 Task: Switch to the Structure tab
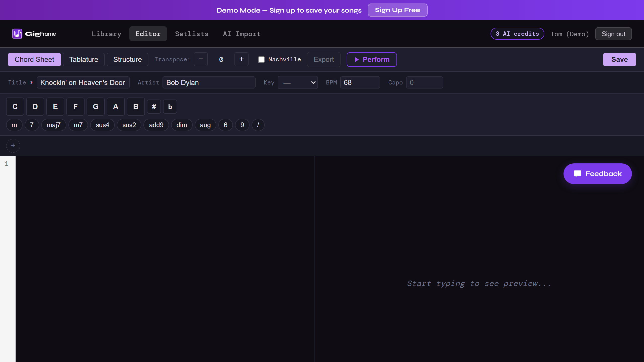[x=127, y=59]
